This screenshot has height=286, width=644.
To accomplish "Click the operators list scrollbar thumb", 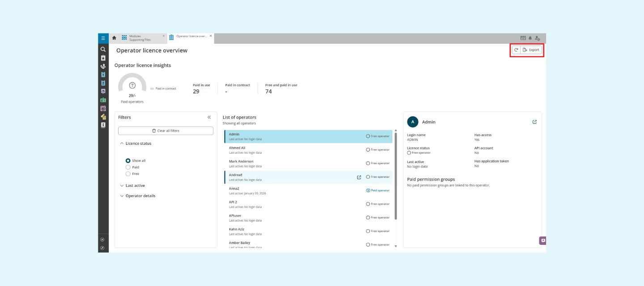I will [396, 176].
